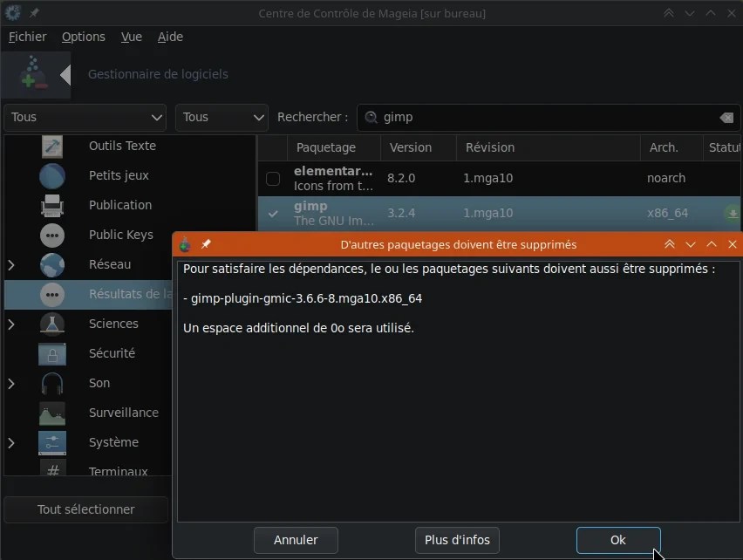Click the Petits jeux category icon
Image resolution: width=743 pixels, height=560 pixels.
(52, 176)
